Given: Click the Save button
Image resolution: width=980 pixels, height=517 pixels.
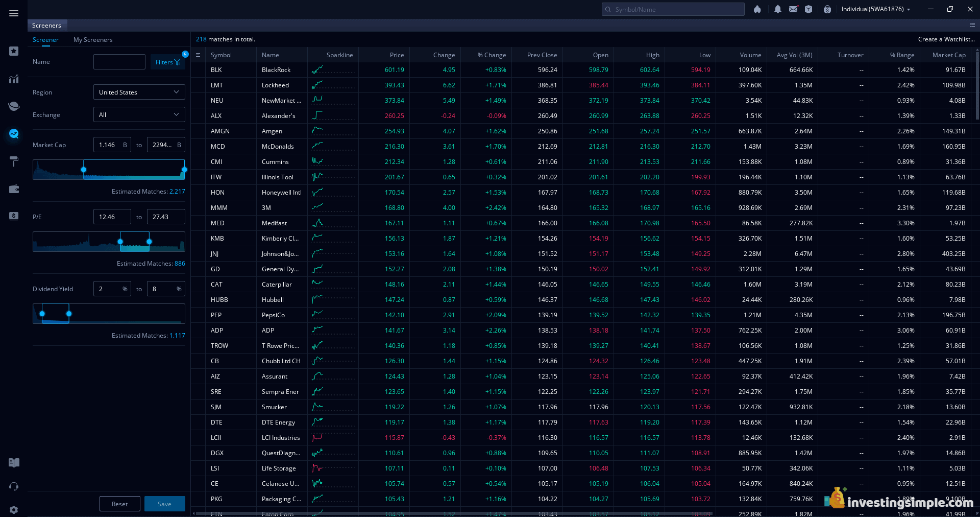Looking at the screenshot, I should pyautogui.click(x=164, y=504).
